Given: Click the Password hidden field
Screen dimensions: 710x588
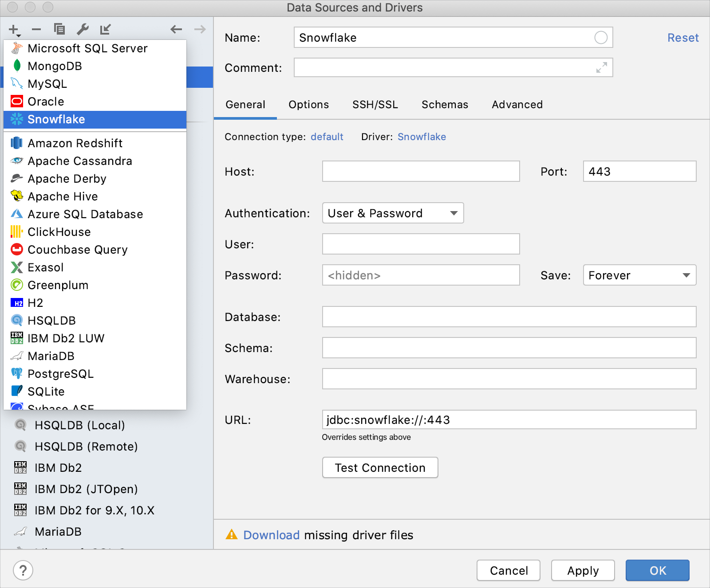Looking at the screenshot, I should coord(421,275).
